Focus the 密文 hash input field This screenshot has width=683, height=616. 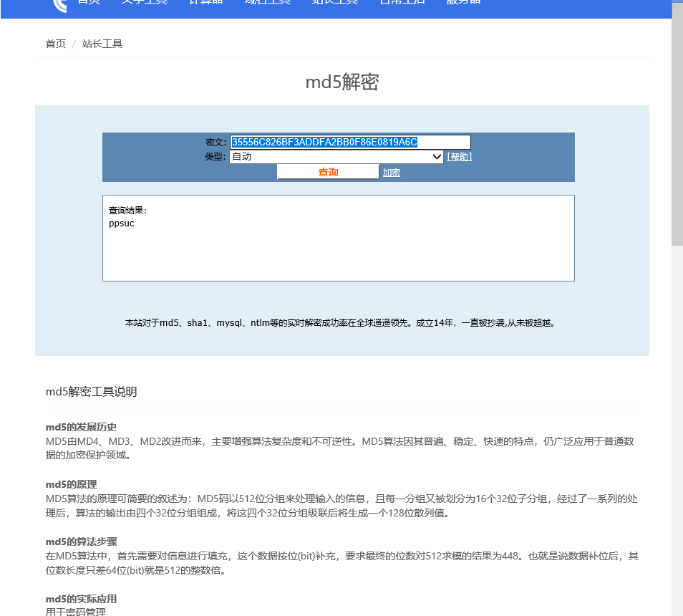point(350,142)
